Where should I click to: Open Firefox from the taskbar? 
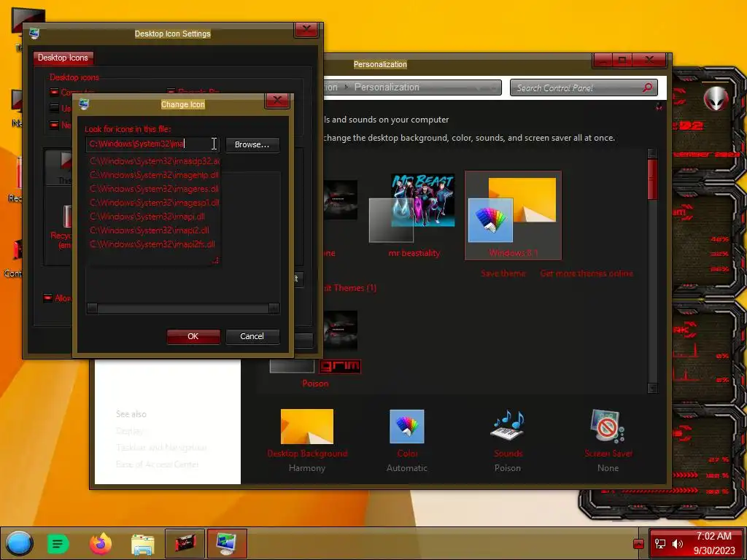click(x=100, y=544)
